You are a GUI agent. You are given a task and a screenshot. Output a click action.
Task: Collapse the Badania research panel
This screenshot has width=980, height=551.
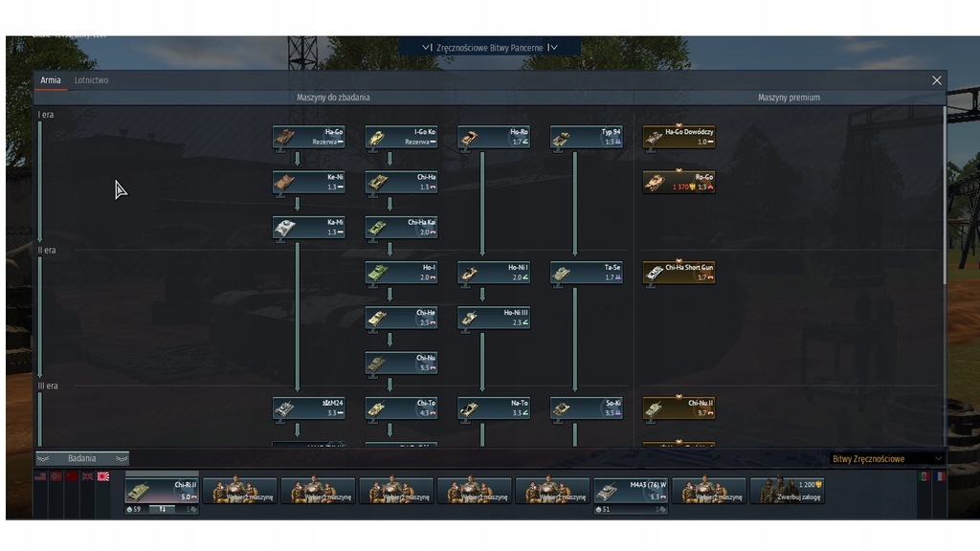82,458
